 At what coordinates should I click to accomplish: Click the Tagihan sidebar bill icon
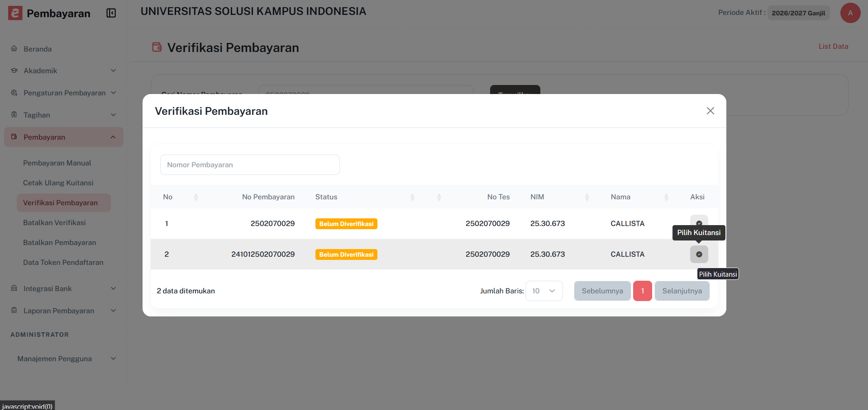(14, 114)
